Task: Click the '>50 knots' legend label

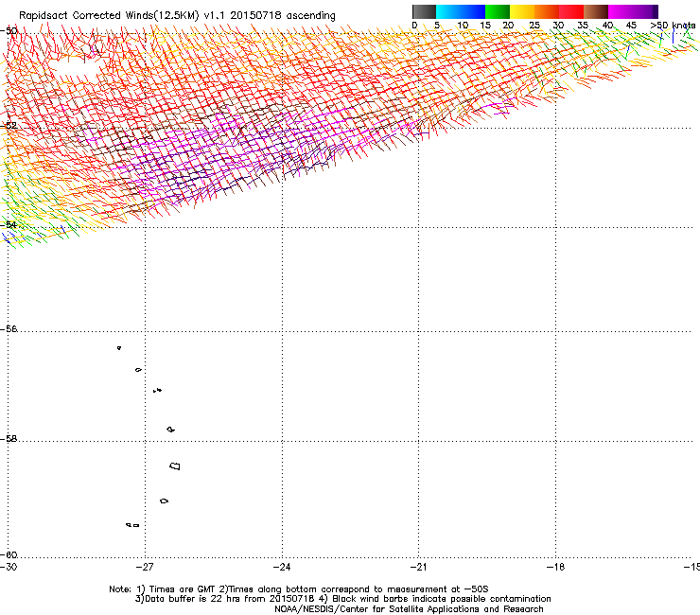Action: click(673, 26)
